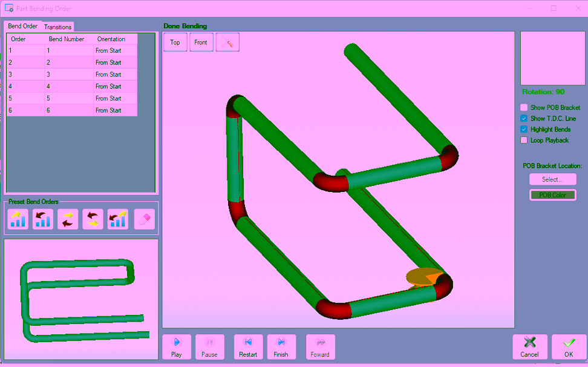The height and width of the screenshot is (367, 588).
Task: Apply the descending preset bend order
Action: (43, 219)
